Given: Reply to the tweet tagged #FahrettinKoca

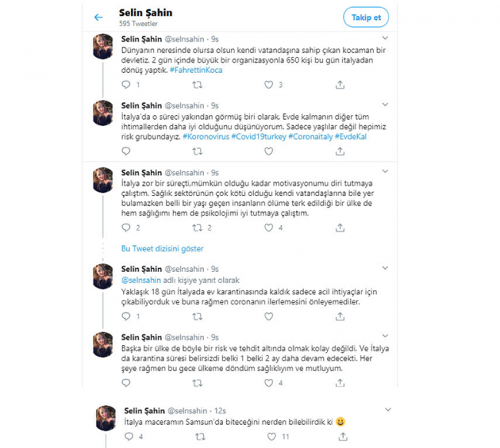Looking at the screenshot, I should tap(126, 85).
